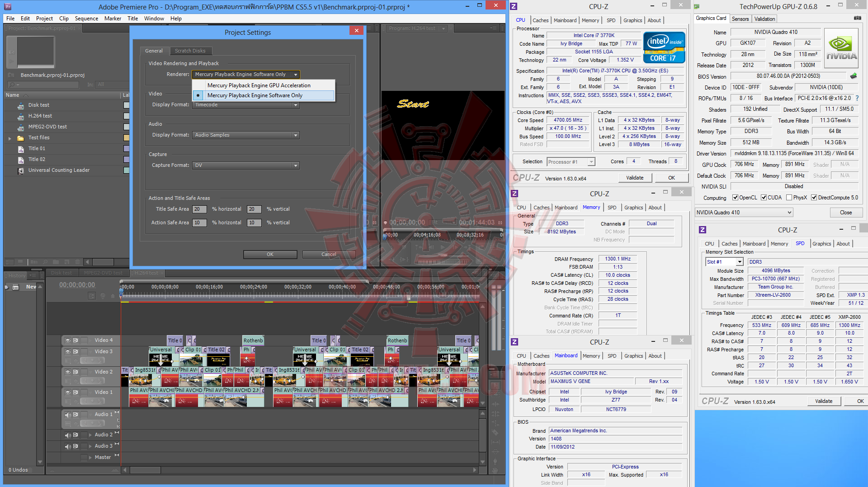Click Validate in the top CPU-Z window
Screen dimensions: 868x487
pyautogui.click(x=635, y=178)
